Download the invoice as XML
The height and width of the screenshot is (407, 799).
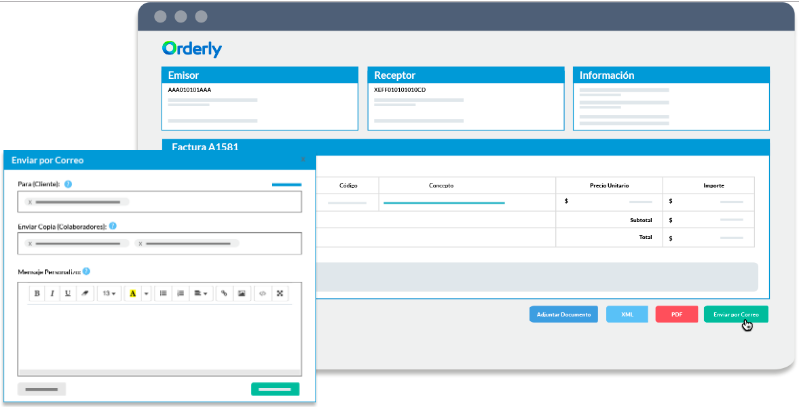[x=627, y=314]
